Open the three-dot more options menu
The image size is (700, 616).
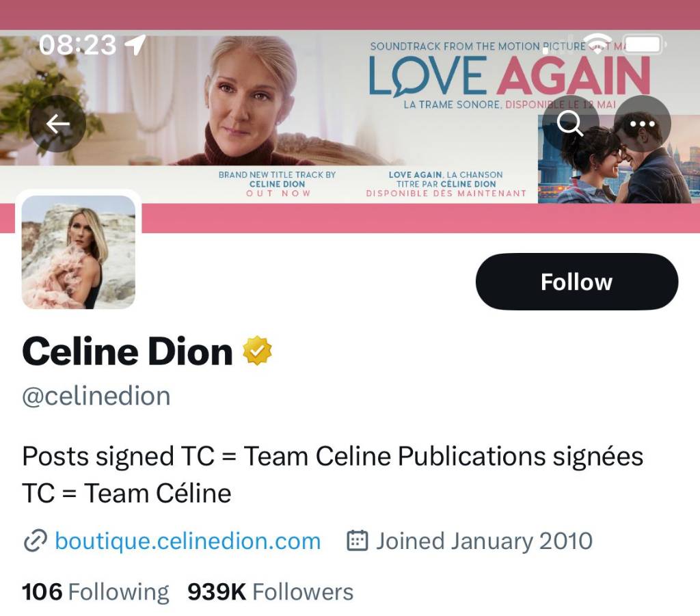point(642,124)
